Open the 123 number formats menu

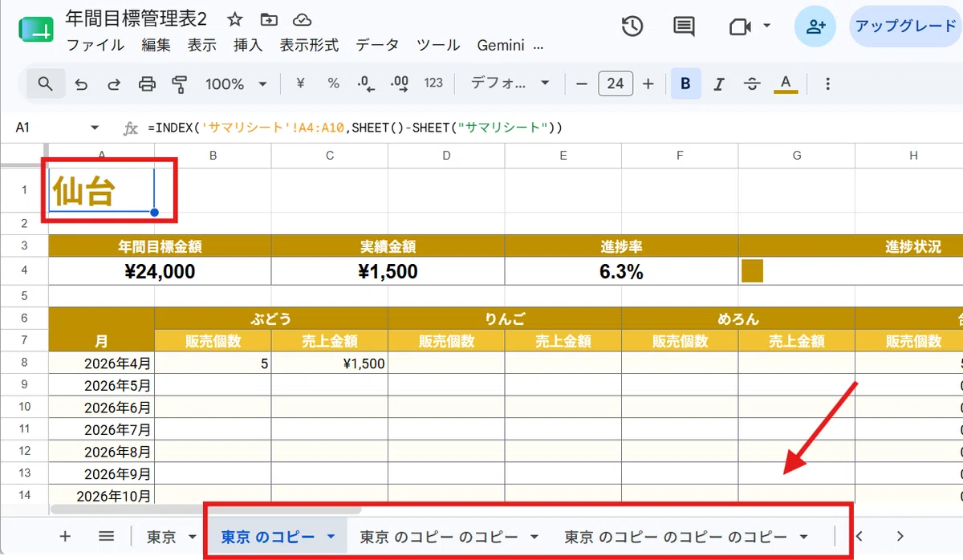coord(433,83)
